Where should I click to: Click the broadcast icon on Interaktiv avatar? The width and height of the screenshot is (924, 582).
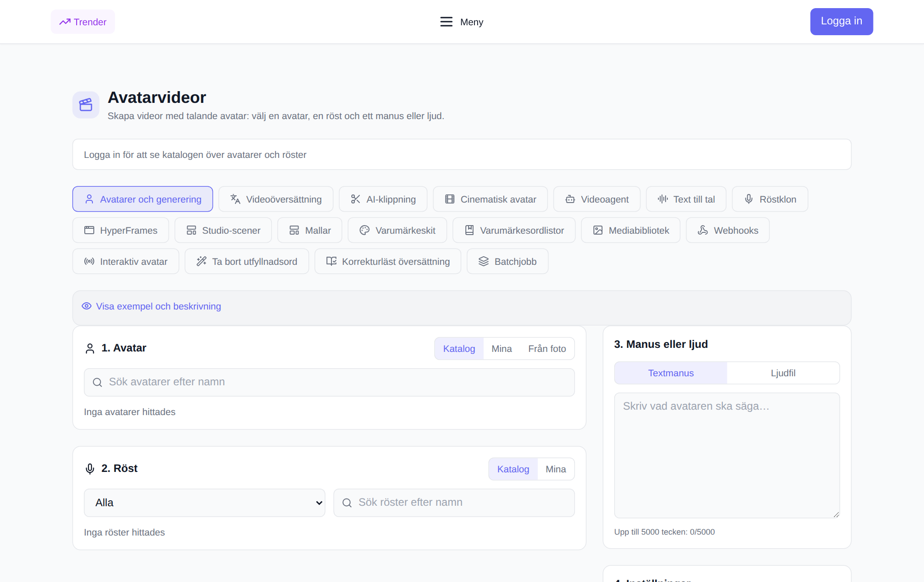pos(89,261)
